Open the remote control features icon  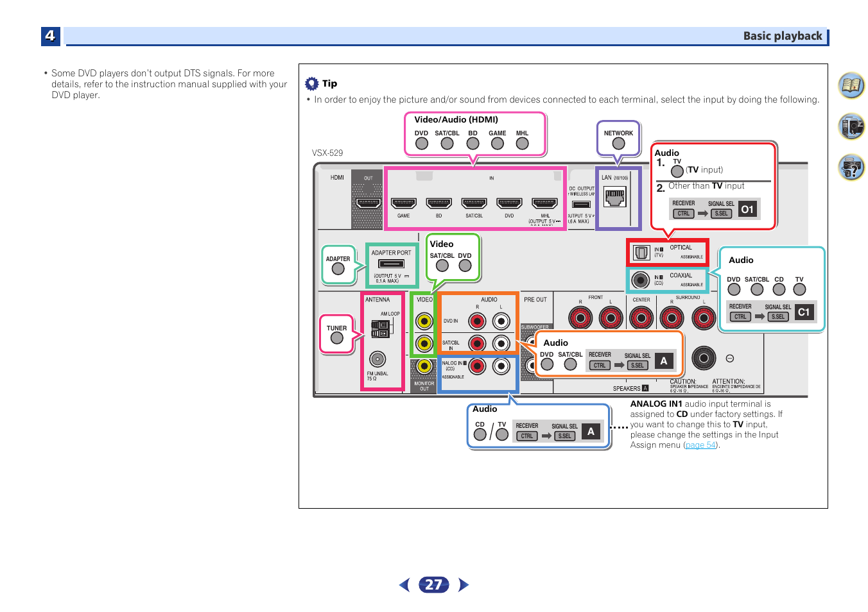(851, 126)
